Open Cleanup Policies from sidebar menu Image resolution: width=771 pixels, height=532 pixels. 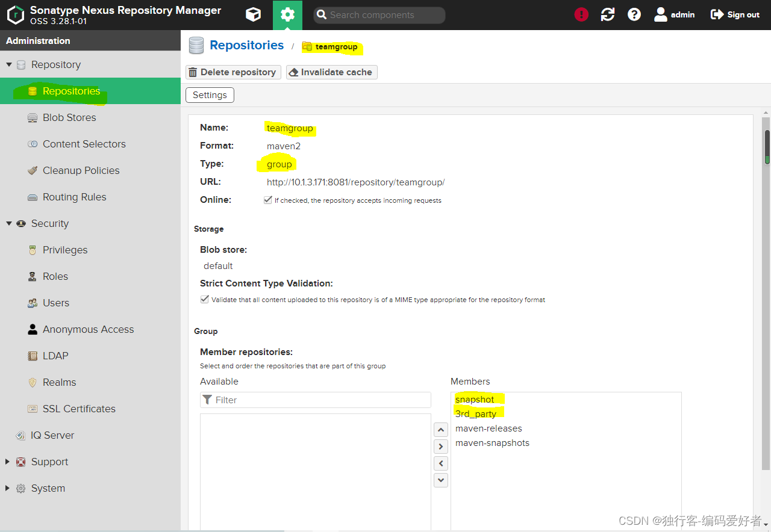pos(81,170)
